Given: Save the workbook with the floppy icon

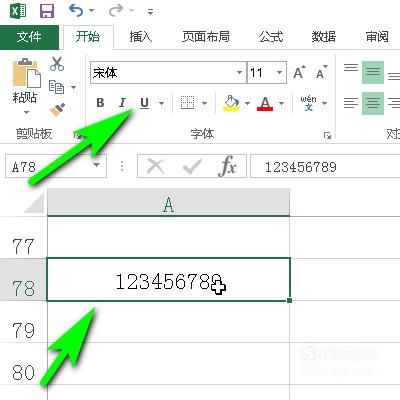Looking at the screenshot, I should click(x=47, y=11).
